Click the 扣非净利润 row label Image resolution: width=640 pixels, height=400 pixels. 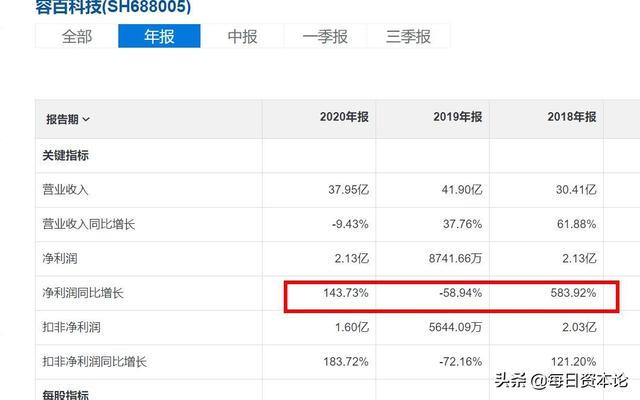[x=71, y=327]
